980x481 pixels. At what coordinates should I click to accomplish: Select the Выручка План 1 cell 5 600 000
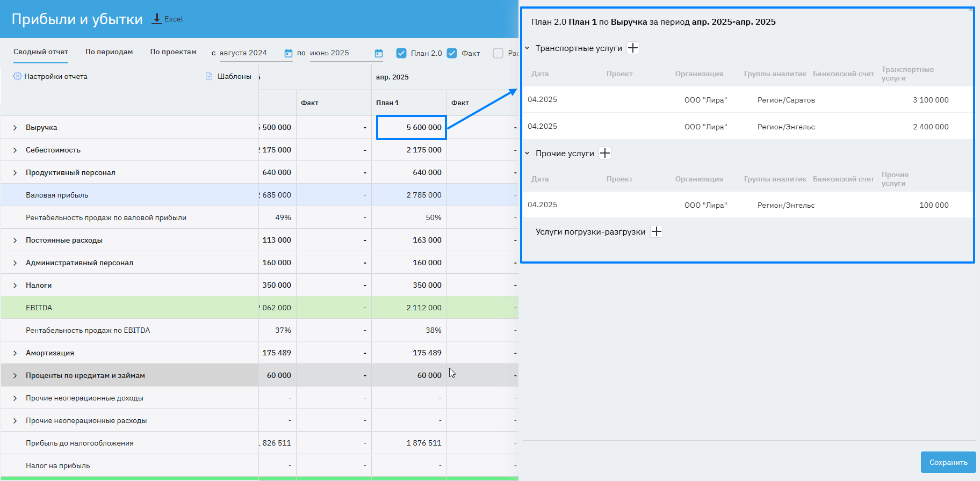pos(412,128)
